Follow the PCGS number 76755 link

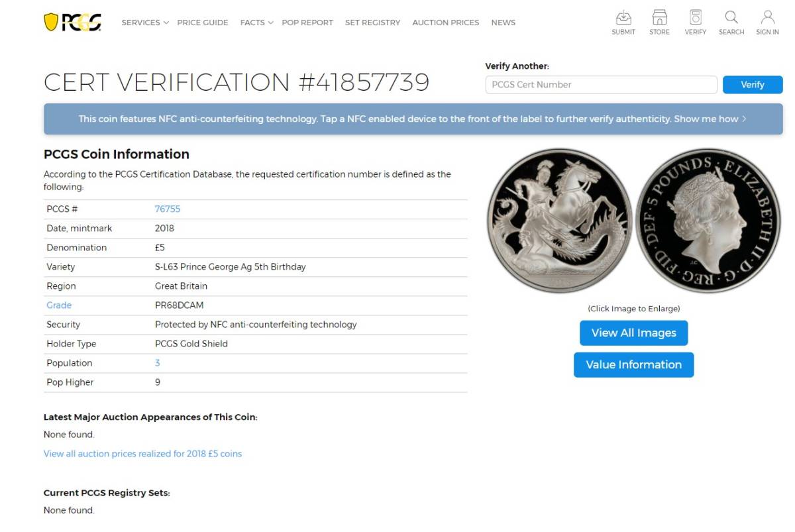coord(168,209)
